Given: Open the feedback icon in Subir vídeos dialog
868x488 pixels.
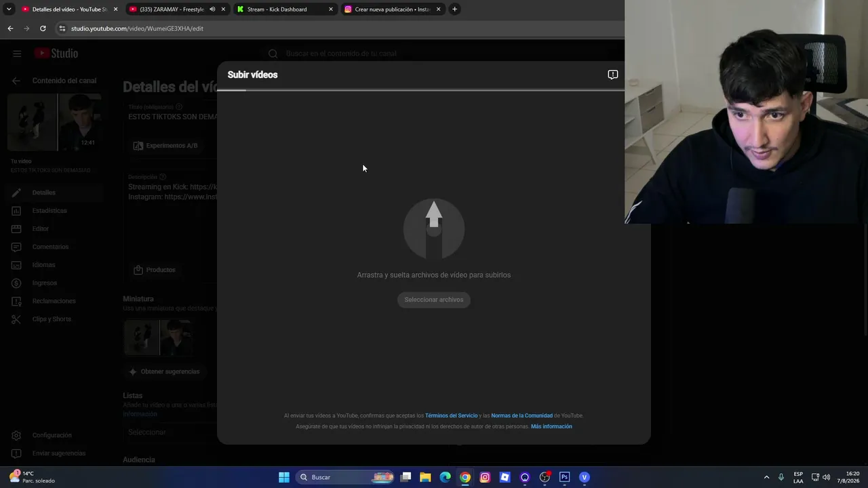Looking at the screenshot, I should pos(613,75).
